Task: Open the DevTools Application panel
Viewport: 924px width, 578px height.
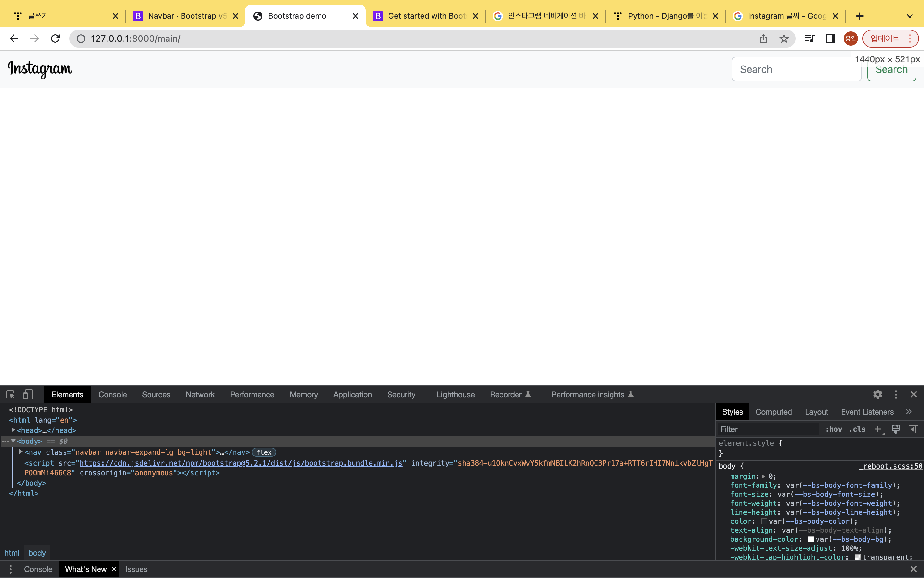Action: (x=352, y=395)
